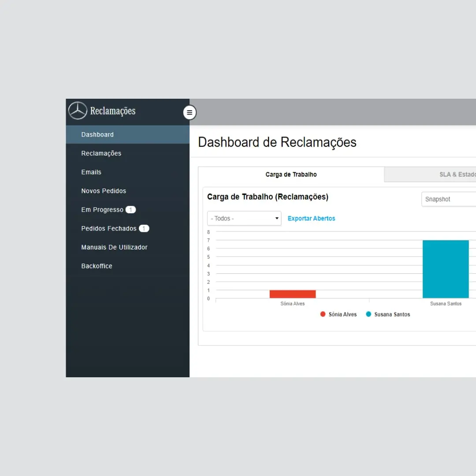Click the Dashboard sidebar entry
Image resolution: width=476 pixels, height=476 pixels.
97,134
